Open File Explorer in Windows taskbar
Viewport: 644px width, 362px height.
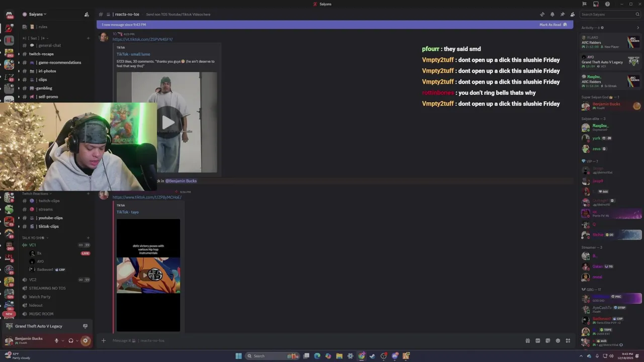click(x=339, y=356)
